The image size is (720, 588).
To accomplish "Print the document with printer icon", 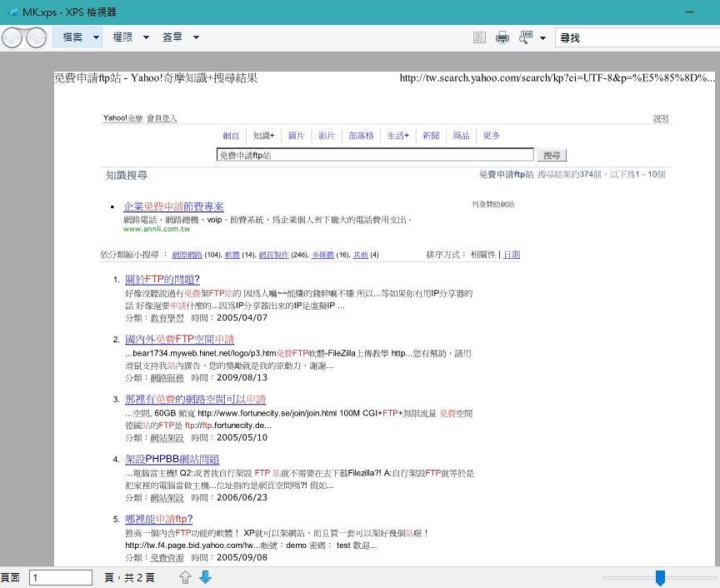I will coord(502,37).
